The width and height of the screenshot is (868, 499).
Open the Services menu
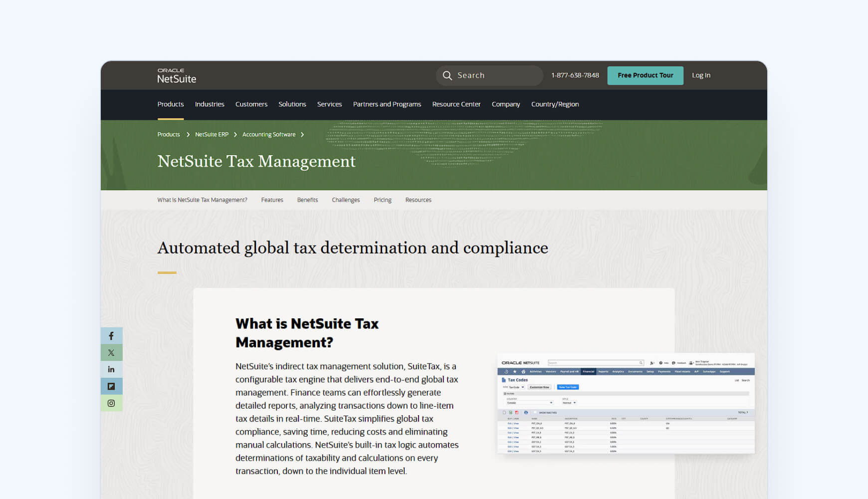pos(330,104)
